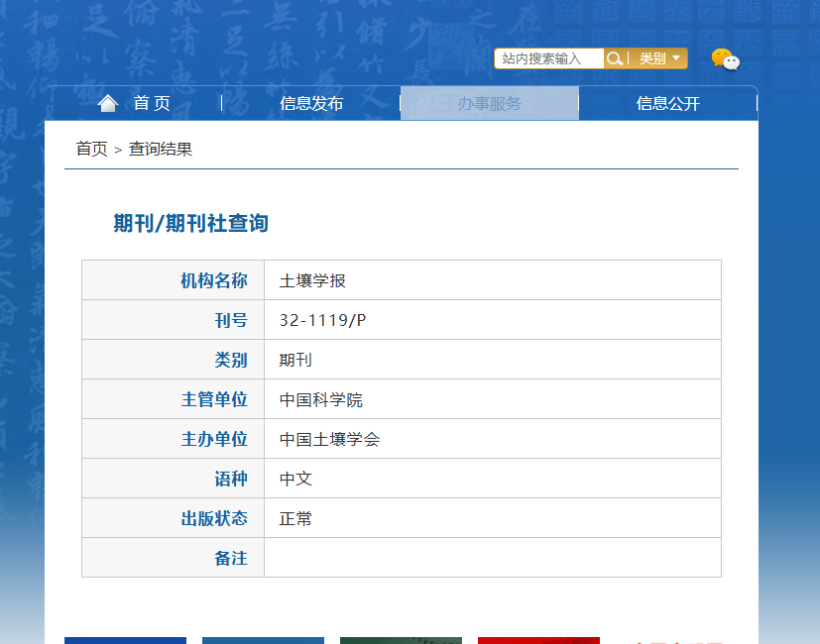Open the 信息发布 navigation tab
Viewport: 820px width, 644px height.
311,103
